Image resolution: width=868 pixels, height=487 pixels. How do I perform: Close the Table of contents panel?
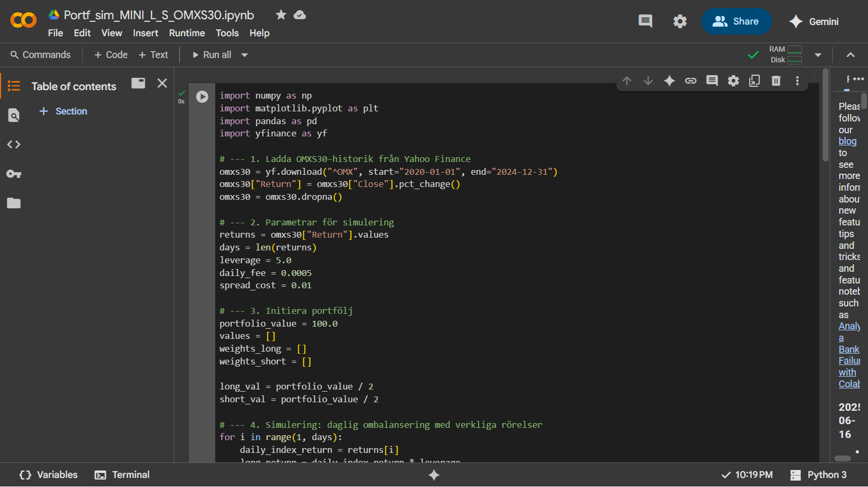163,83
